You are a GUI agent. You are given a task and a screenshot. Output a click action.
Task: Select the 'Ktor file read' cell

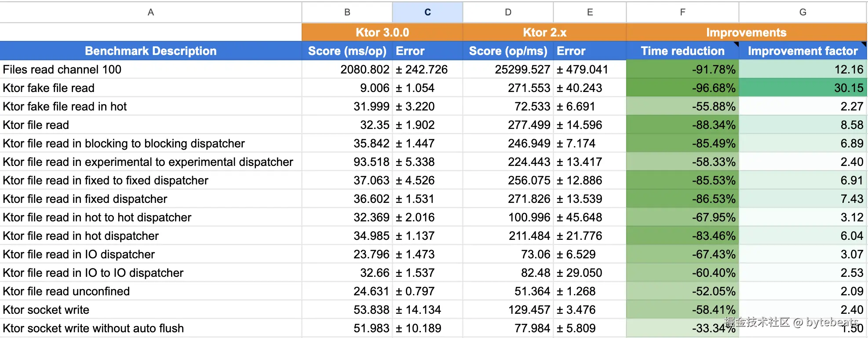151,125
